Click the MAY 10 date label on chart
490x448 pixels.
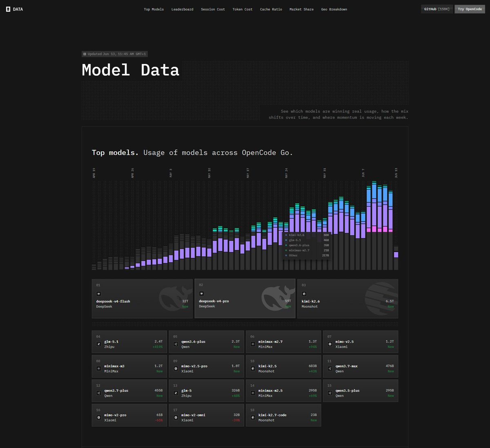coord(209,173)
